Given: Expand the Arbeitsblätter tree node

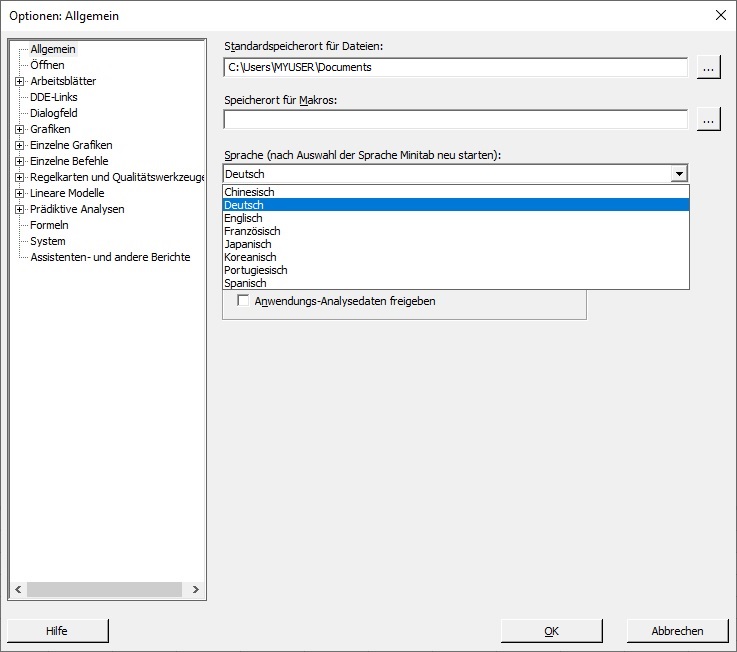Looking at the screenshot, I should click(19, 81).
